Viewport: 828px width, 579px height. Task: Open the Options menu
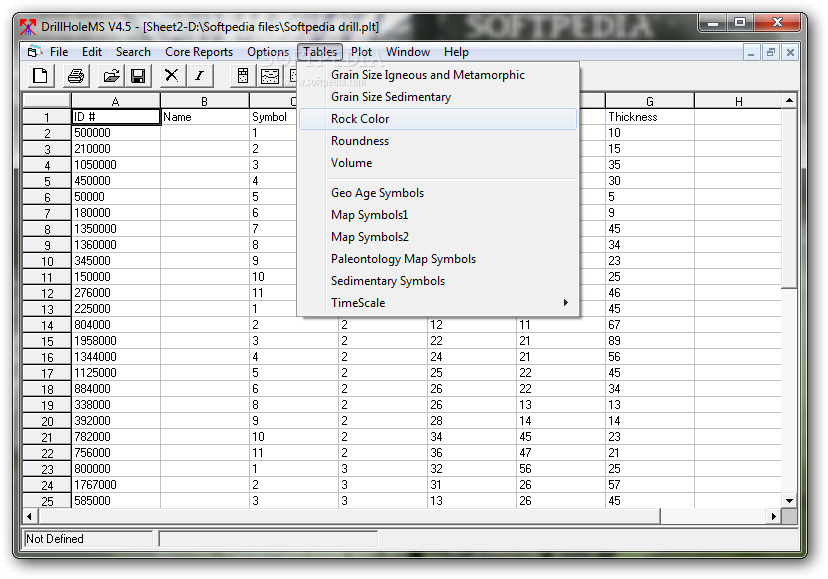(268, 52)
